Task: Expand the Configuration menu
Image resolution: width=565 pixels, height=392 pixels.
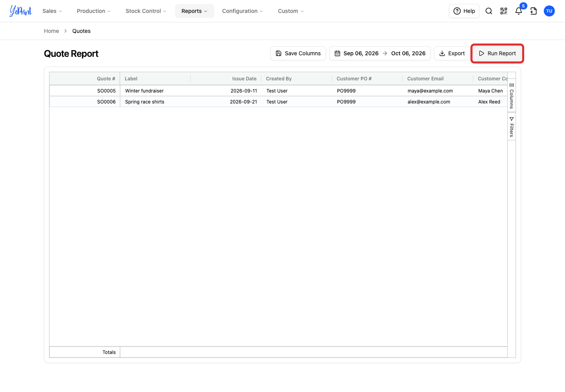Action: (242, 11)
